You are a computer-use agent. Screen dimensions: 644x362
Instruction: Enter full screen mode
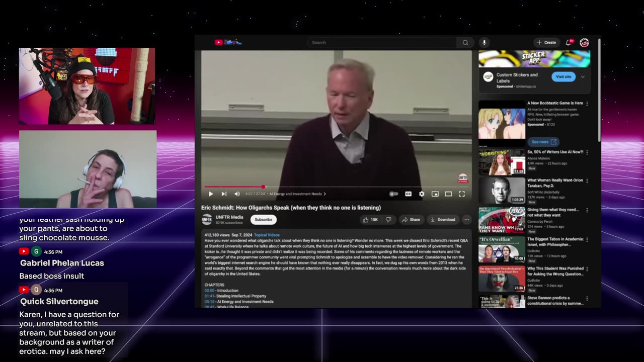[x=462, y=194]
